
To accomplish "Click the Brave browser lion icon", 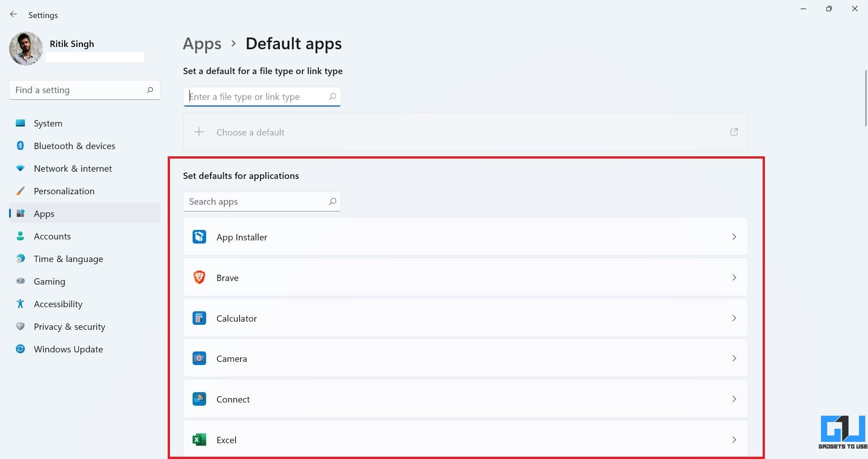I will 199,277.
